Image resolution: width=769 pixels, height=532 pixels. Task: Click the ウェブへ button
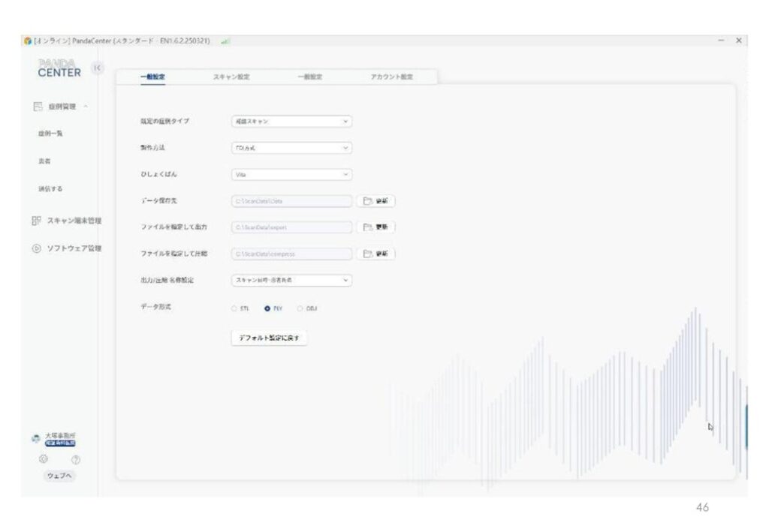[60, 476]
